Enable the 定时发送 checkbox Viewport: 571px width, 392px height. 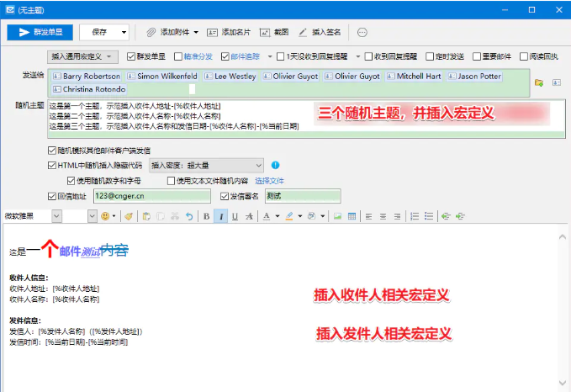(x=430, y=56)
